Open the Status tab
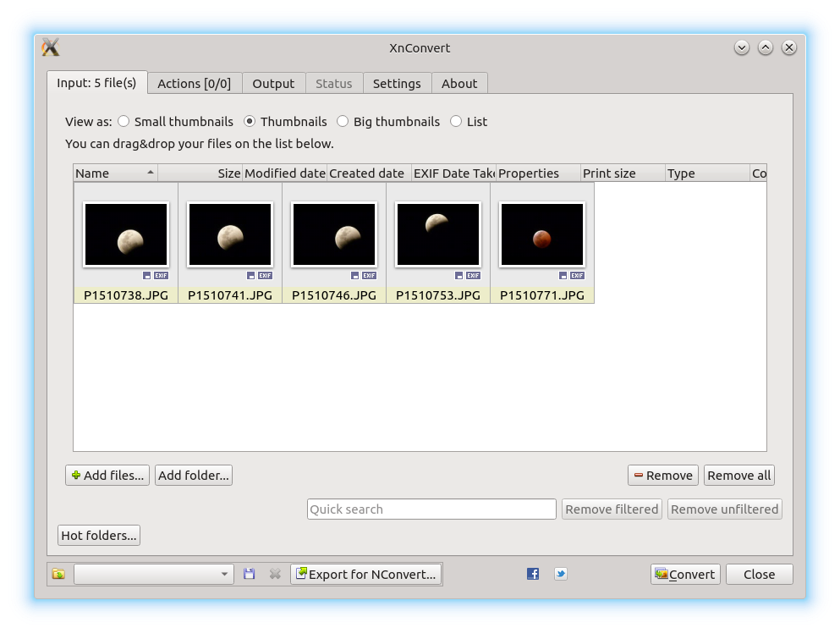840x633 pixels. coord(334,84)
